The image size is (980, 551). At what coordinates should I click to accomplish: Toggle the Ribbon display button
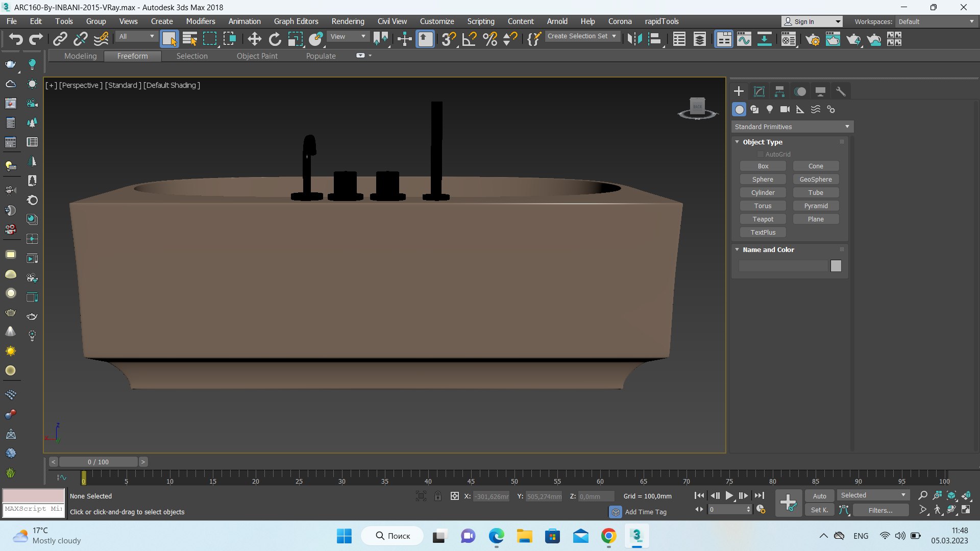tap(724, 39)
